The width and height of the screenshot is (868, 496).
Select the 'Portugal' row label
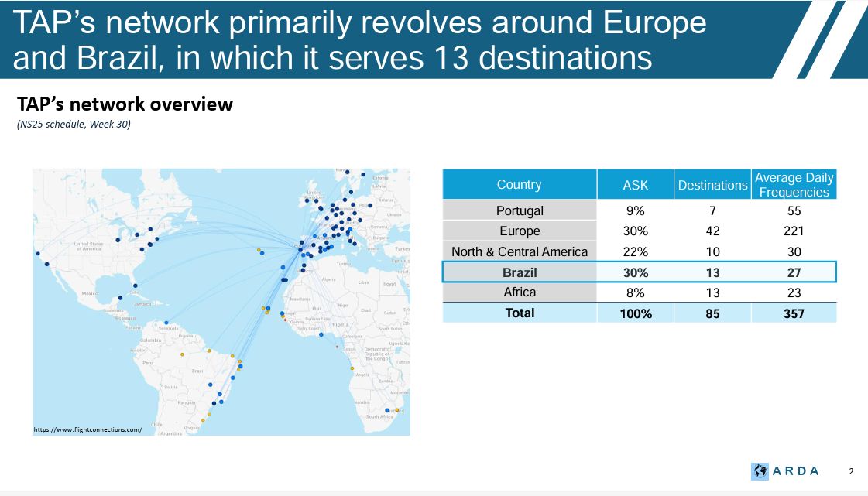click(520, 210)
